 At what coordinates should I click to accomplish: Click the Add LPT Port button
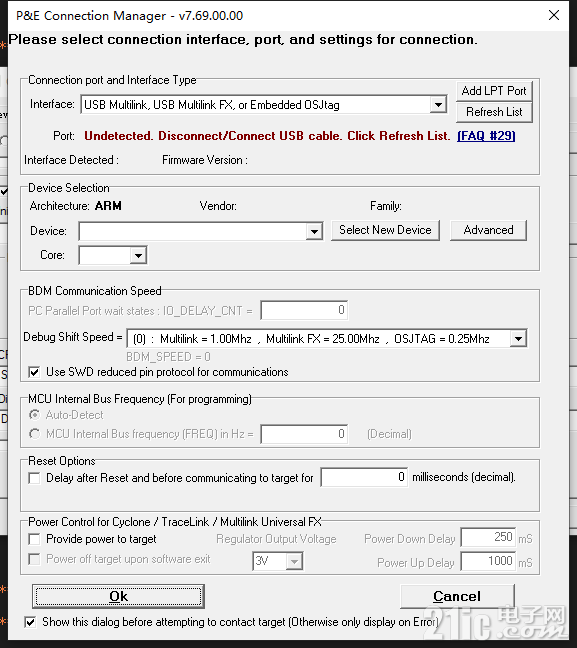494,91
